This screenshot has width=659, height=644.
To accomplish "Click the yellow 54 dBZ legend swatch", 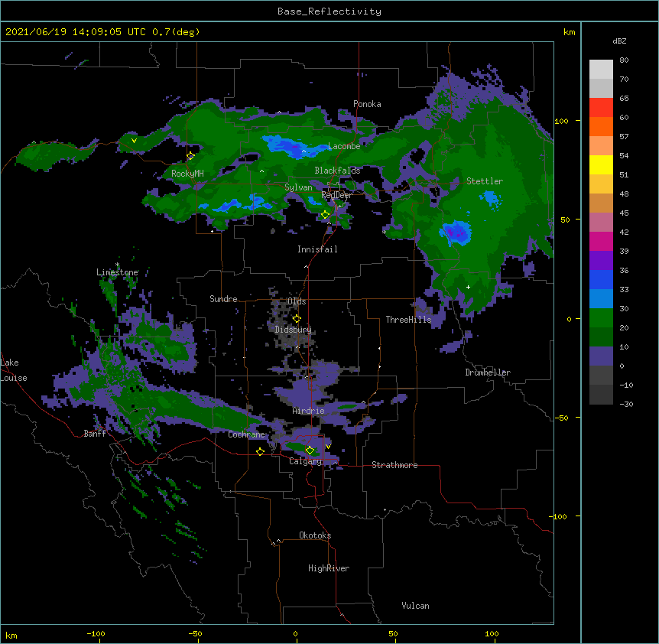I will click(601, 164).
